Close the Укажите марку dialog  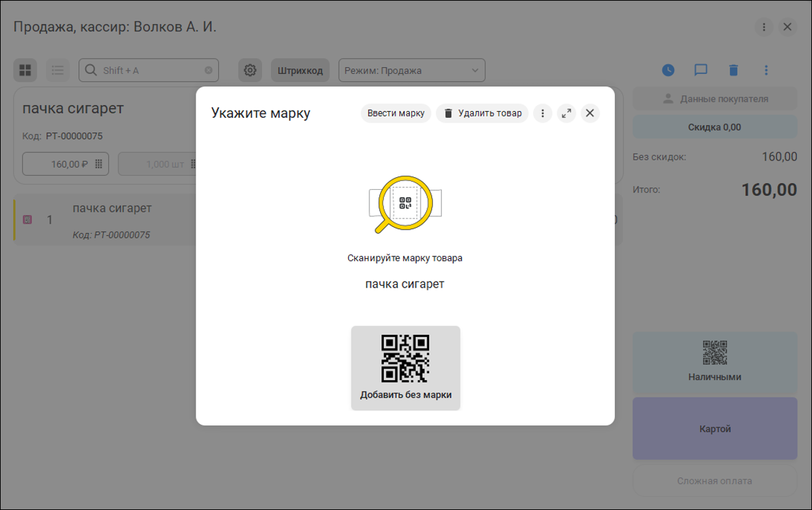[590, 113]
